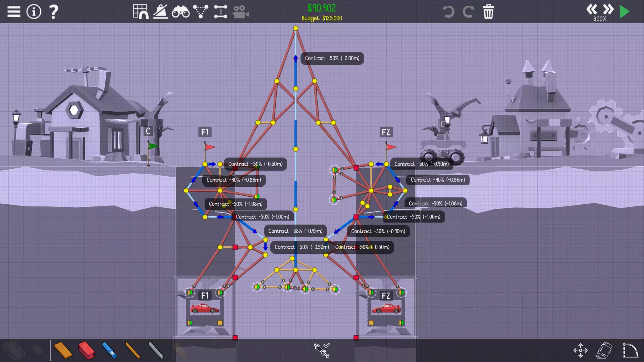Select the wood material swatch
Viewport: 644px width, 362px height.
click(63, 350)
